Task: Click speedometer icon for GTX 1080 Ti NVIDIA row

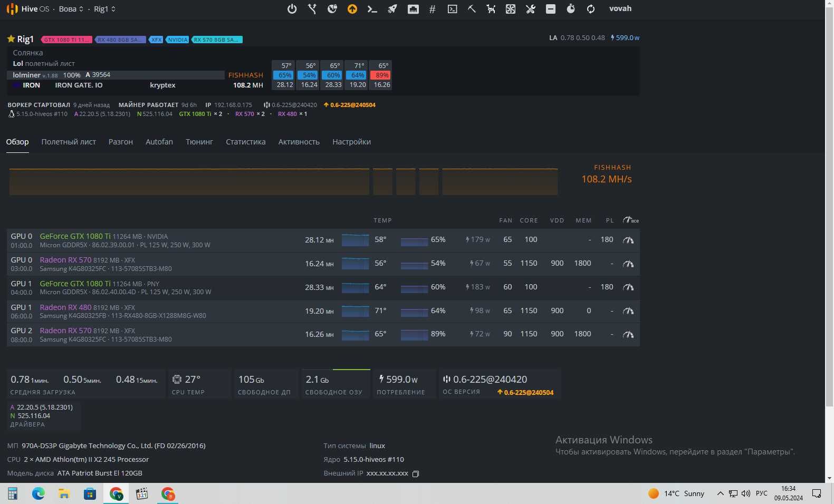Action: [x=628, y=240]
